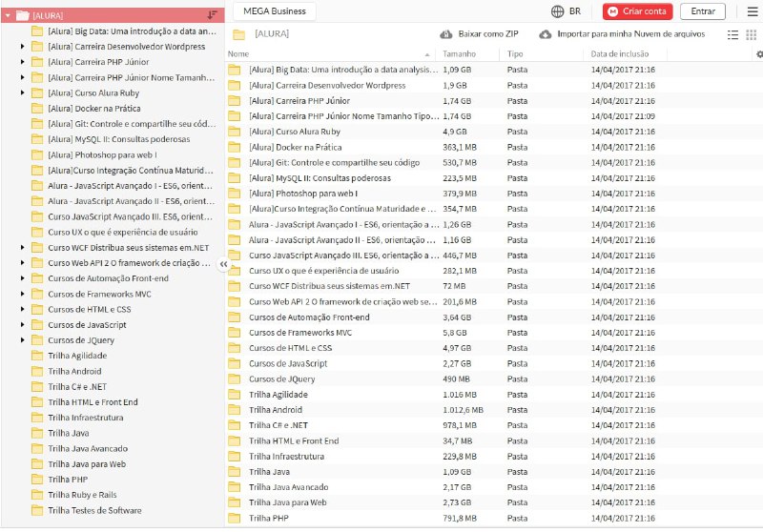Click the root [ALURA] folder icon in tree
763x532 pixels.
[x=22, y=15]
